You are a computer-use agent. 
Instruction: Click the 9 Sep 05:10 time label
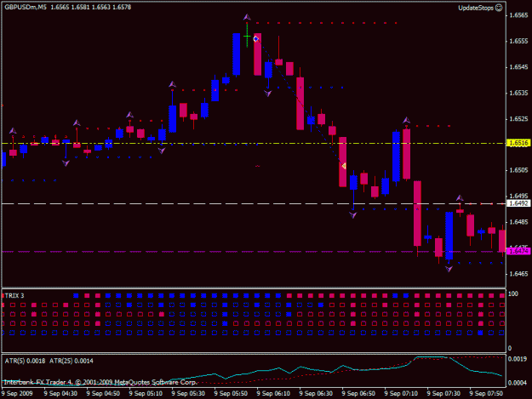click(146, 394)
